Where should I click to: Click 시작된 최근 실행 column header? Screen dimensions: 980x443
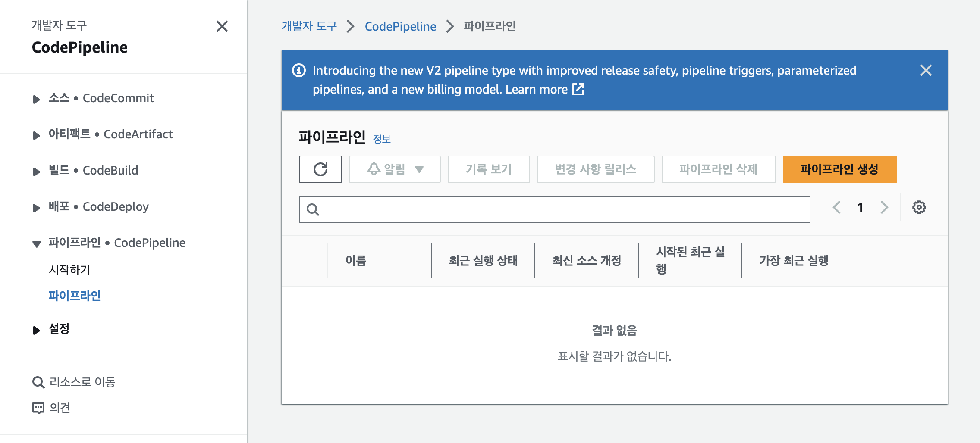tap(690, 260)
